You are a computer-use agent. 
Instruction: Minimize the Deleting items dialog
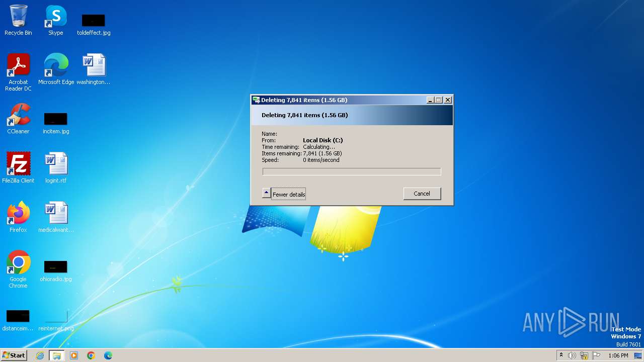[x=430, y=100]
